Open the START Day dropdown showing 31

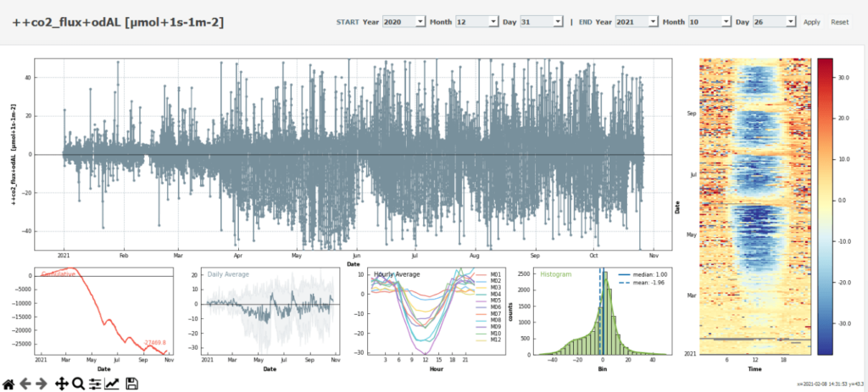point(542,21)
